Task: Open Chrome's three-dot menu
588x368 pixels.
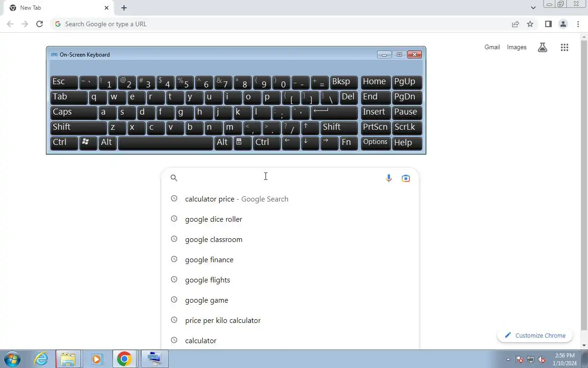Action: [578, 24]
